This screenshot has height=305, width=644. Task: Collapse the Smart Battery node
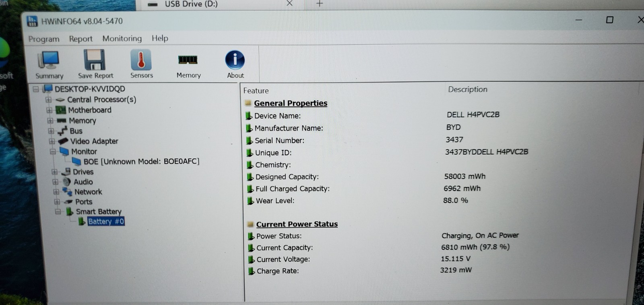coord(58,212)
